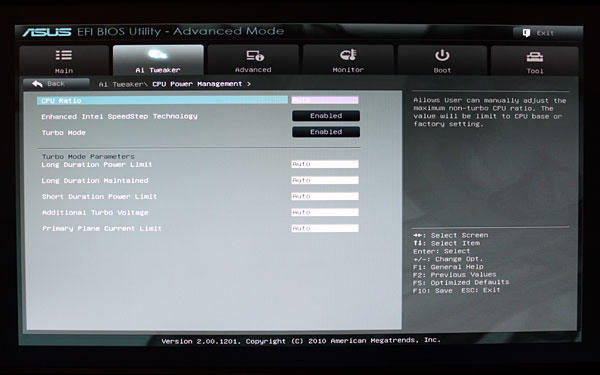Edit Long Duration Maintained value

point(325,180)
